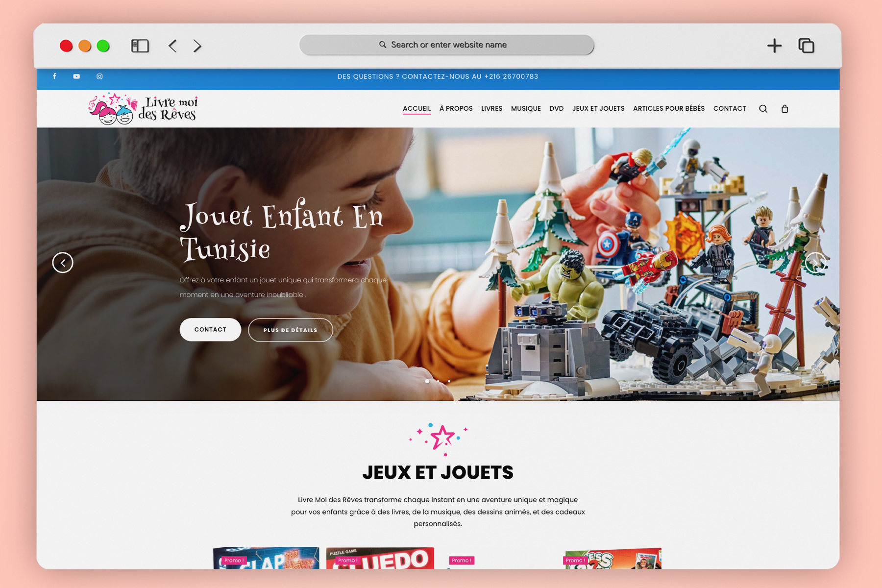
Task: Open the Livres menu item
Action: click(491, 108)
